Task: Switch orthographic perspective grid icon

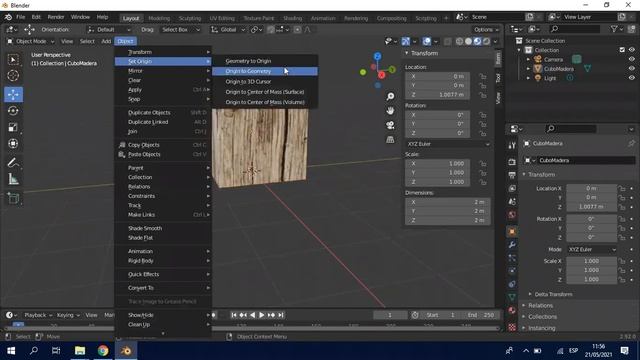Action: (390, 140)
